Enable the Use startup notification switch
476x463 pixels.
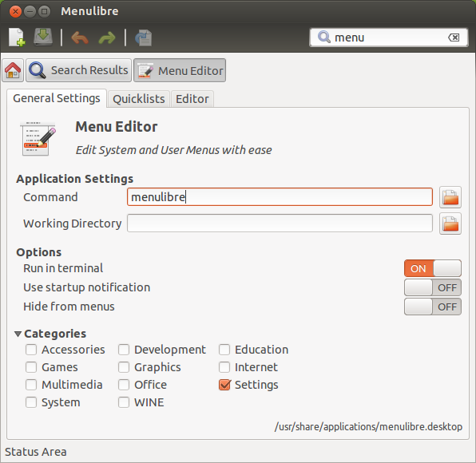click(433, 287)
